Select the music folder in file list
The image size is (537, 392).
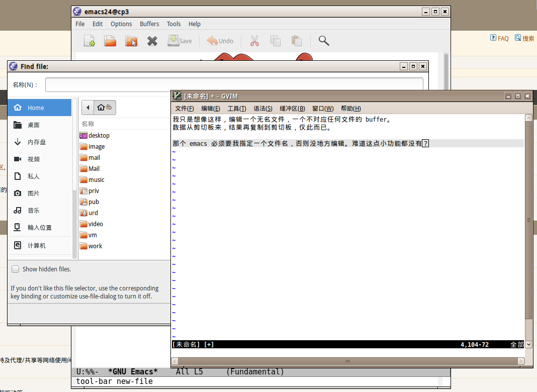[x=92, y=180]
